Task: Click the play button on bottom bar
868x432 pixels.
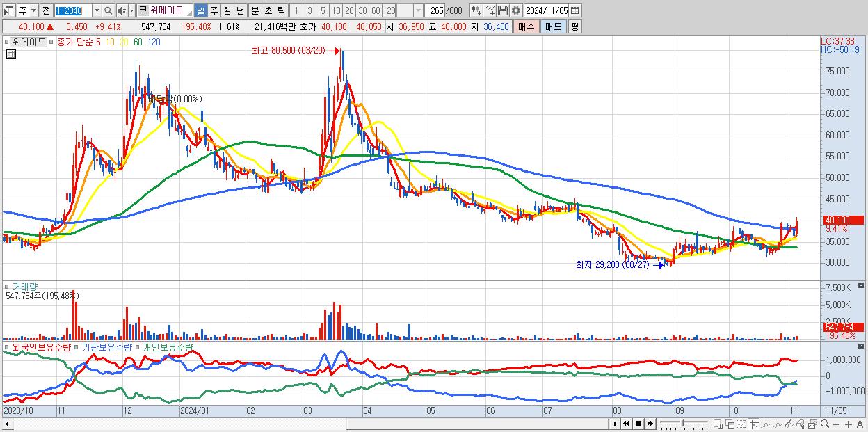Action: [x=616, y=424]
